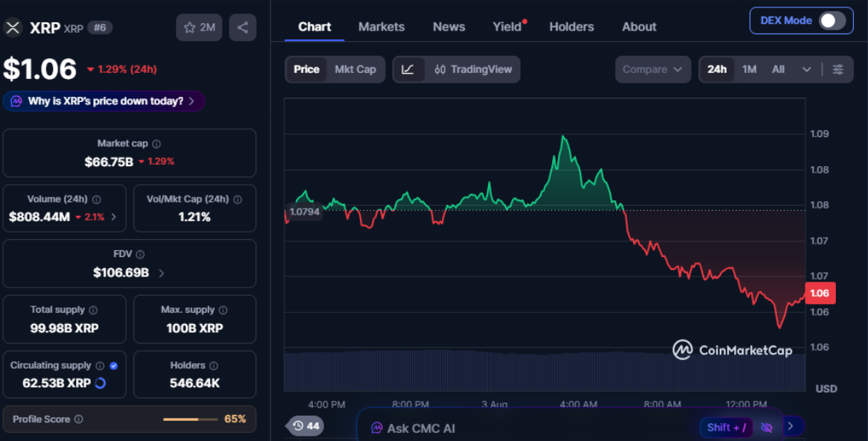This screenshot has width=868, height=441.
Task: Click the 1.09 y-axis price label
Action: pyautogui.click(x=820, y=134)
